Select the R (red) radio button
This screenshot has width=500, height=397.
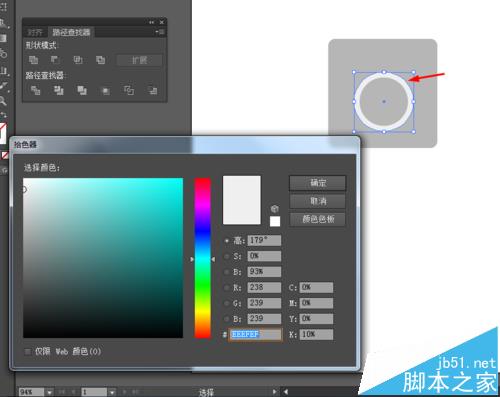(227, 287)
